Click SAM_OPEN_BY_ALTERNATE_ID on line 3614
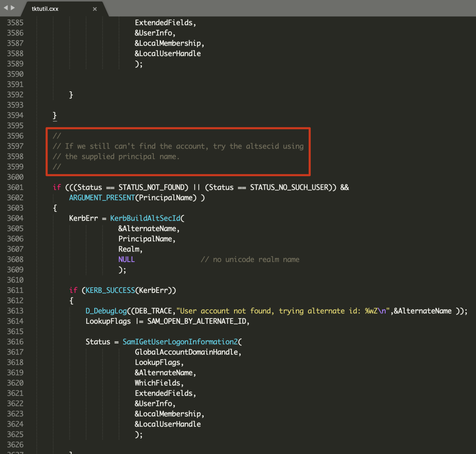This screenshot has width=476, height=454. click(197, 321)
